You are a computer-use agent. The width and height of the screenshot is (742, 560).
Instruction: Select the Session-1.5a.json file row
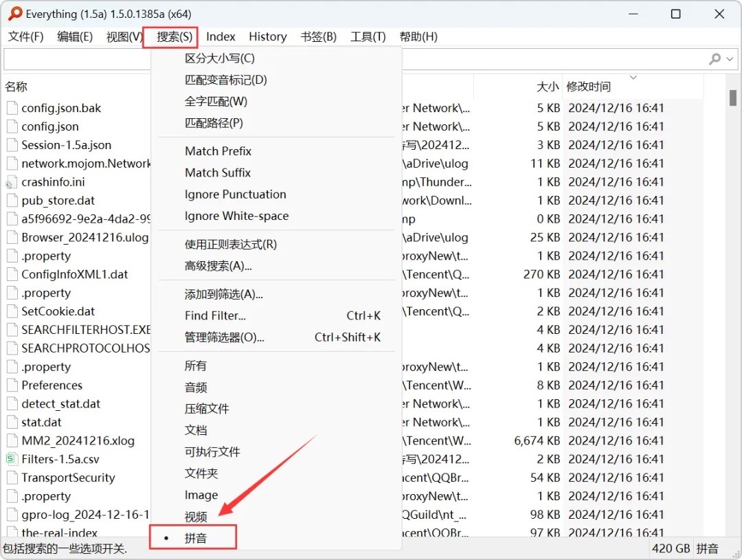(66, 145)
